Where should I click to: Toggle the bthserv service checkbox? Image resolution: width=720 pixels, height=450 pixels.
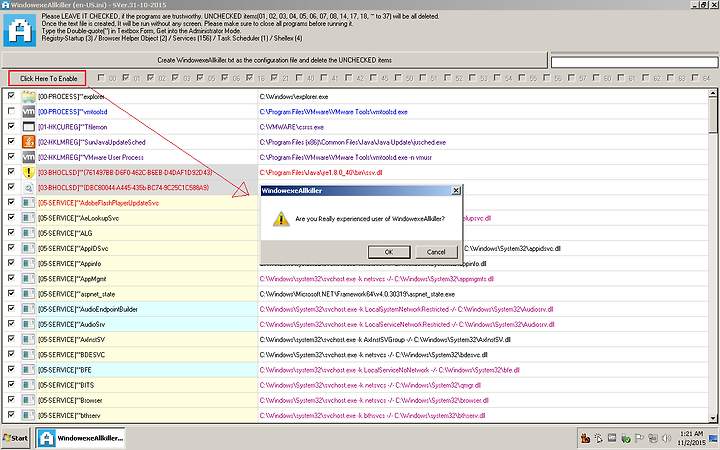[11, 414]
